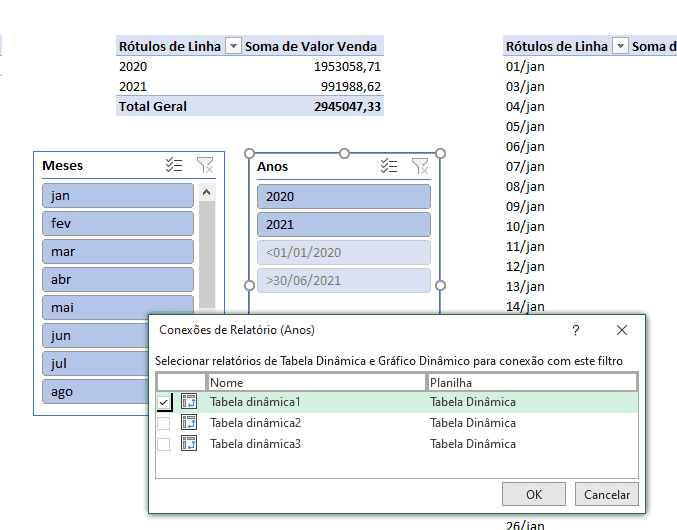Click the Tabela dinâmica1 pivot table icon

(x=189, y=402)
